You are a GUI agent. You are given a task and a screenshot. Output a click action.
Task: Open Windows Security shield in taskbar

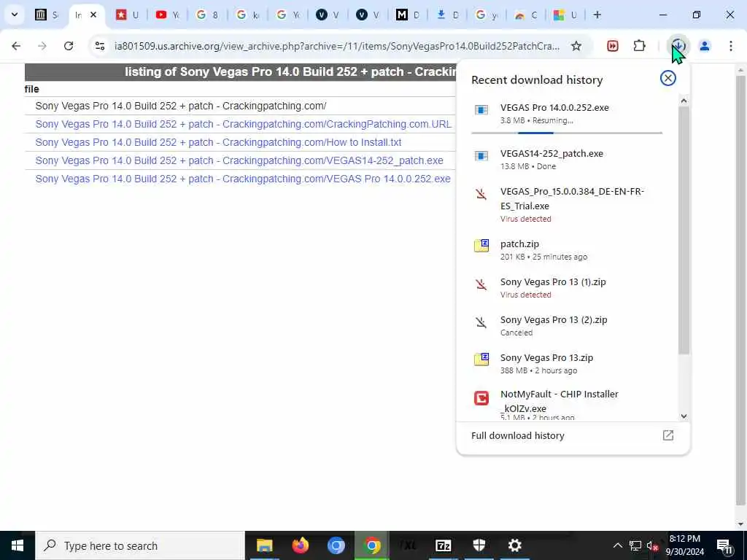click(x=479, y=545)
